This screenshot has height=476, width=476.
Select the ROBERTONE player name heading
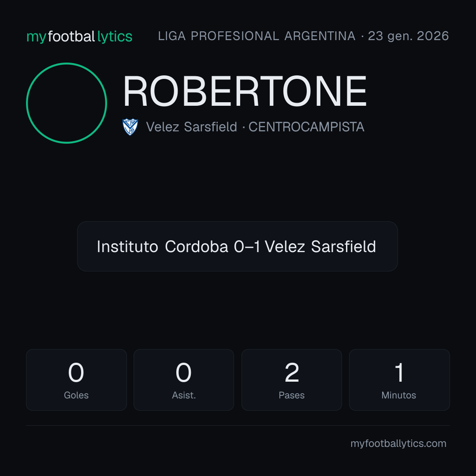pos(245,91)
